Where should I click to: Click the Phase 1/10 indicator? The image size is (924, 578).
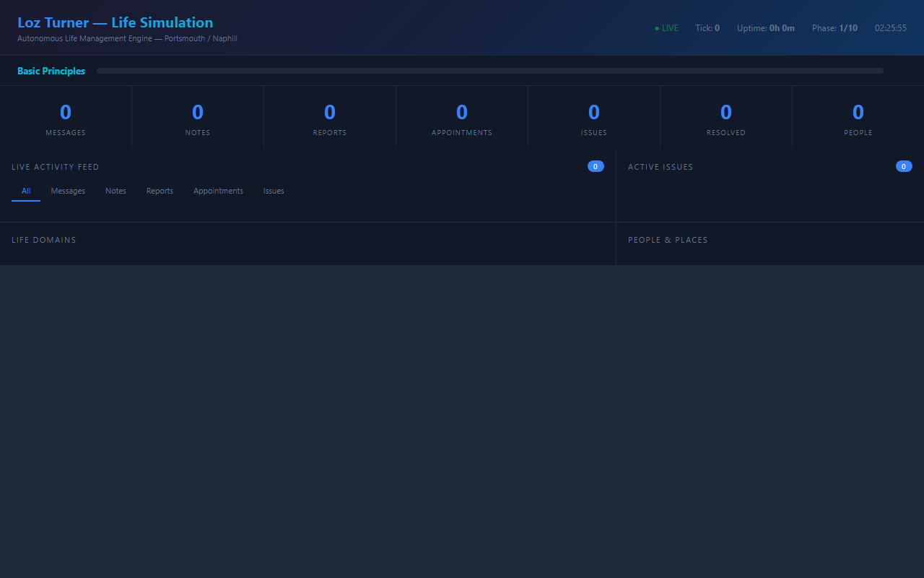pos(834,28)
